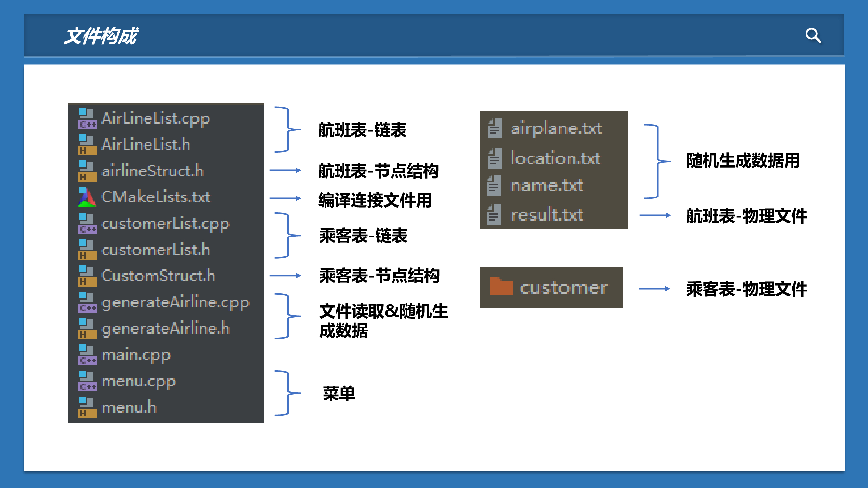The image size is (868, 488).
Task: Select the name.txt file name
Action: click(547, 185)
